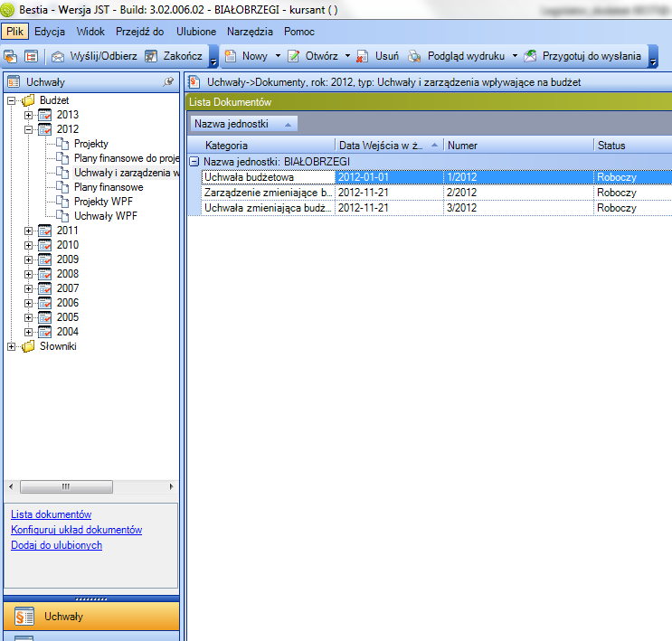Expand the 2013 year node
The image size is (672, 641).
coord(28,115)
